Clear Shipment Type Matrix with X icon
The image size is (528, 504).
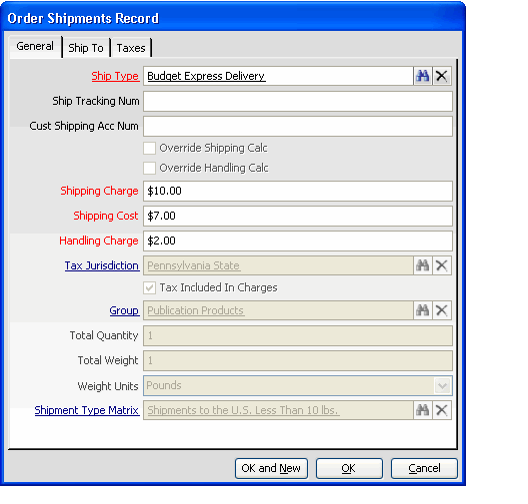(441, 410)
